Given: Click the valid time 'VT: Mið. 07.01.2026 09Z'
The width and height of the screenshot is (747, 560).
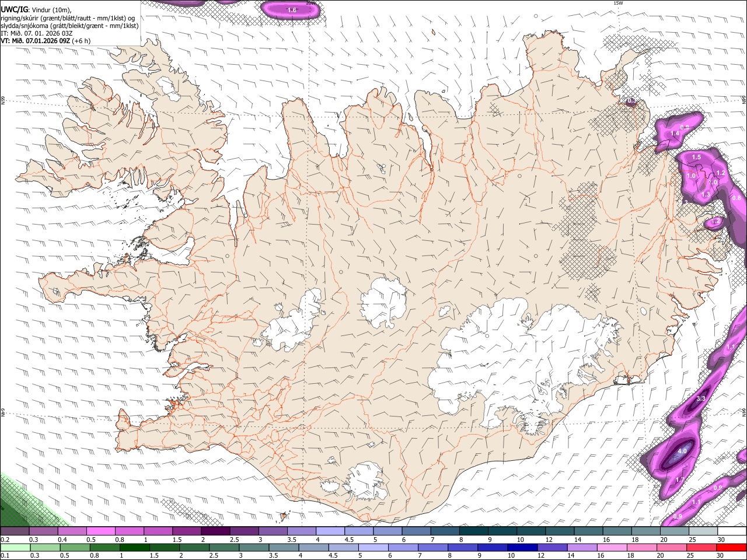Looking at the screenshot, I should (x=35, y=41).
